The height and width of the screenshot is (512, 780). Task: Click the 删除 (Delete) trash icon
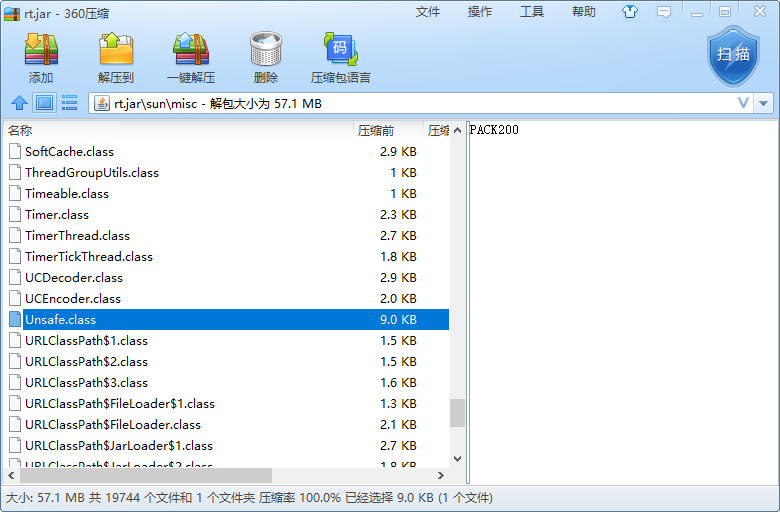click(266, 50)
